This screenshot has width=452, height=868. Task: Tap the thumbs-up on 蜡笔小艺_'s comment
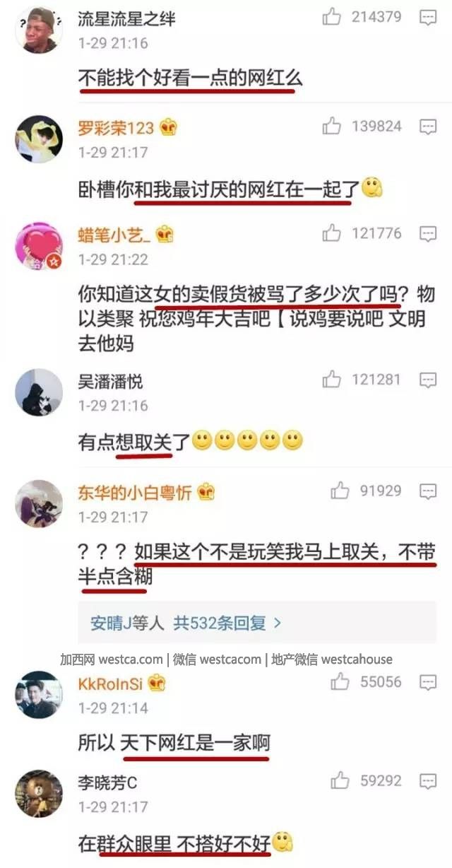pos(332,233)
